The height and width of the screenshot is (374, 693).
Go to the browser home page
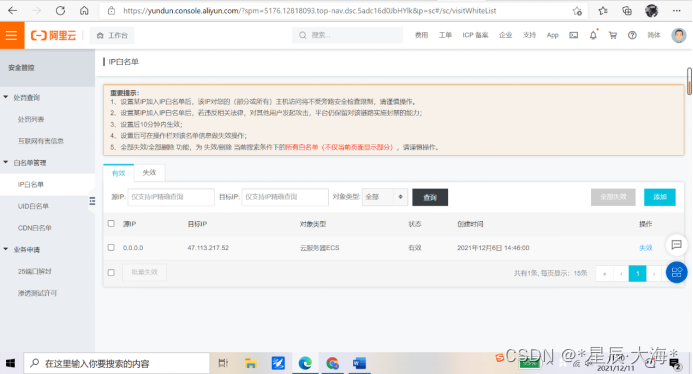(x=84, y=11)
